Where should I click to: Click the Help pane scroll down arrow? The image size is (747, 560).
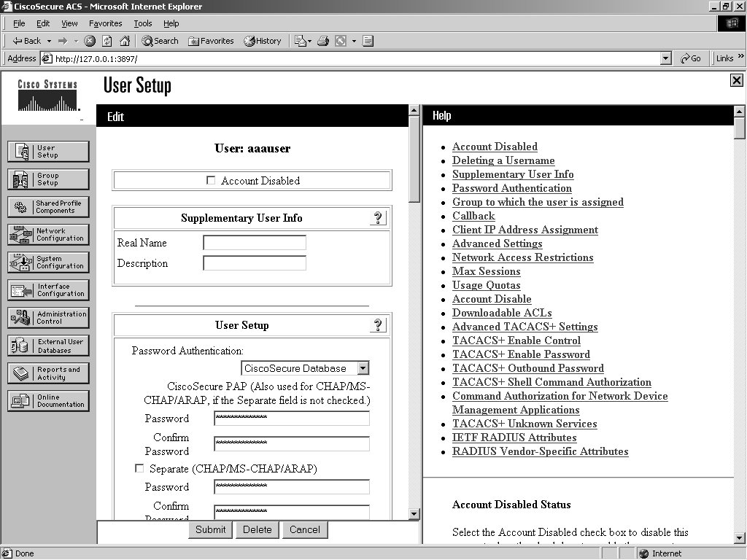(x=740, y=538)
